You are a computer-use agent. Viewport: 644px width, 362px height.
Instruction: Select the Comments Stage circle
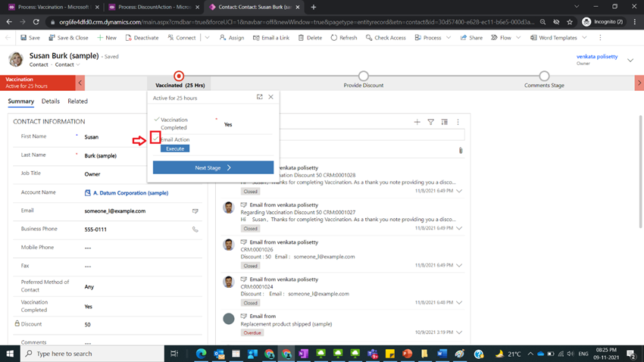coord(544,76)
